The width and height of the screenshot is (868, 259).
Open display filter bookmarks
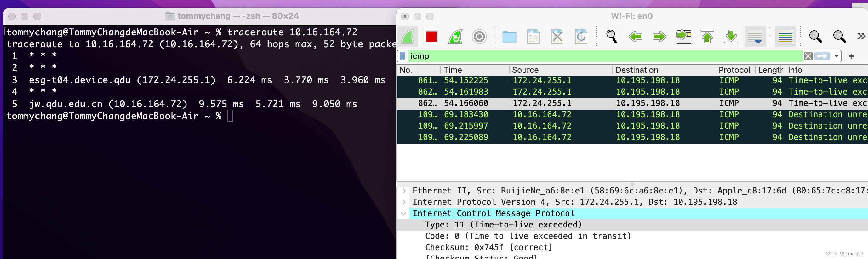(x=402, y=56)
